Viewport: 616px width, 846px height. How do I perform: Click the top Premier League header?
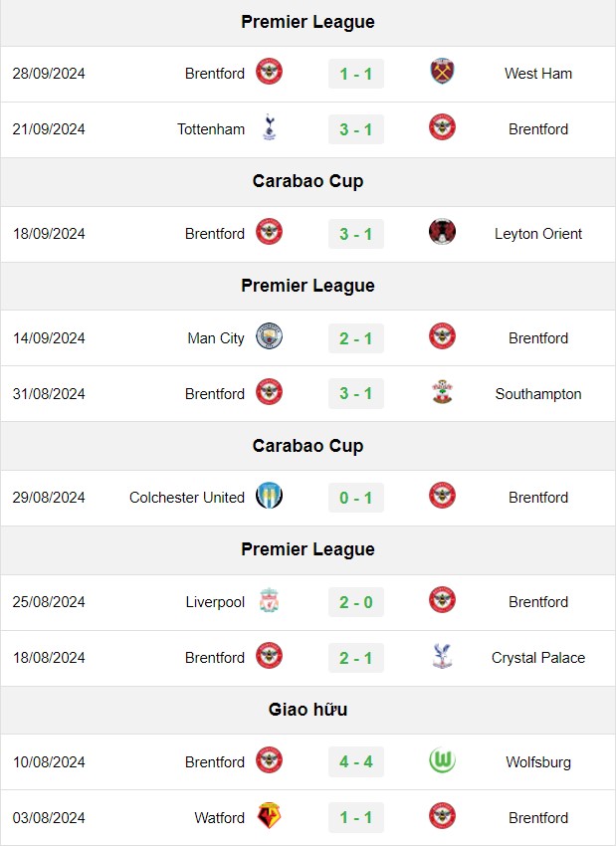[308, 22]
